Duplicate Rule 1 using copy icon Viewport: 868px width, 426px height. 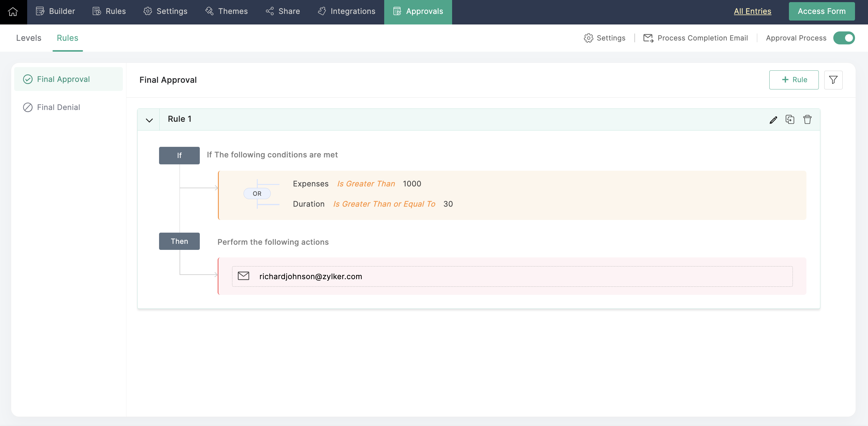pos(790,119)
